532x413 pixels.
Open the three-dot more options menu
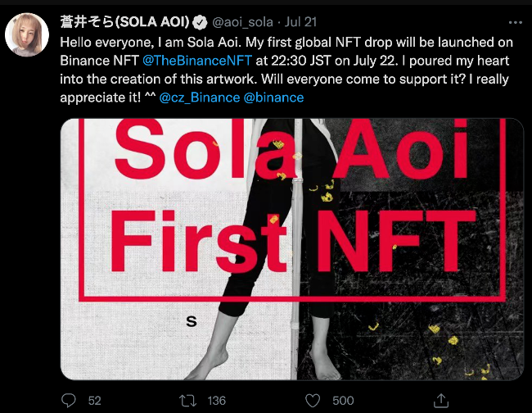516,23
